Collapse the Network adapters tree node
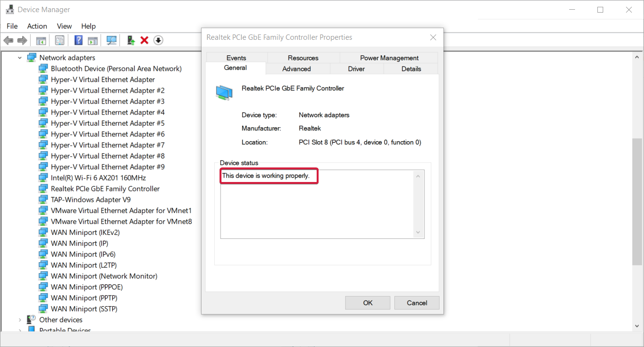Image resolution: width=644 pixels, height=347 pixels. tap(20, 58)
